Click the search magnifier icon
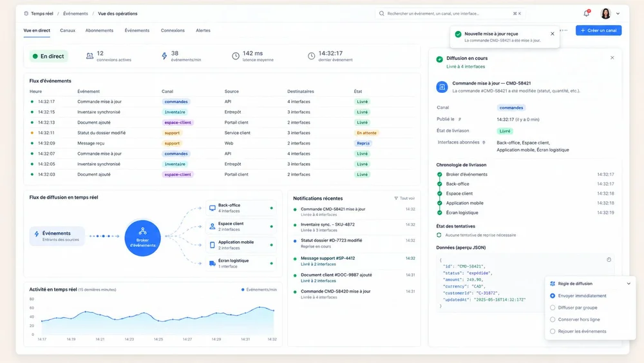This screenshot has height=363, width=644. coord(381,14)
